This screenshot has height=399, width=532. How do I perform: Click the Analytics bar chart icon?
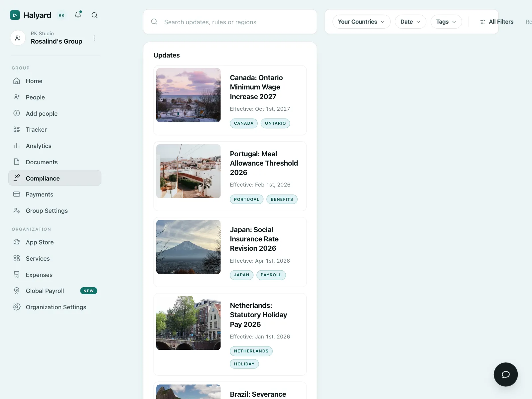pyautogui.click(x=17, y=146)
